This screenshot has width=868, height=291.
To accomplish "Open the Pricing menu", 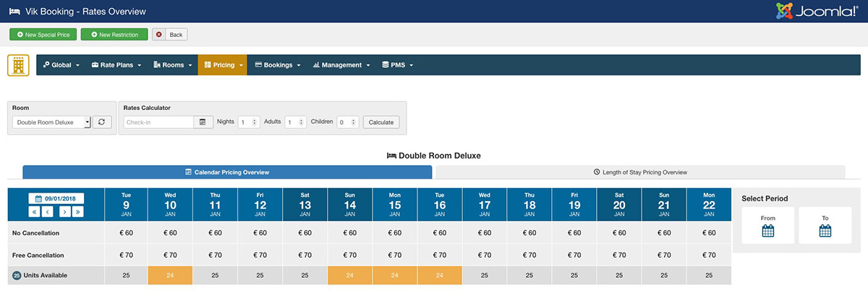I will (223, 65).
